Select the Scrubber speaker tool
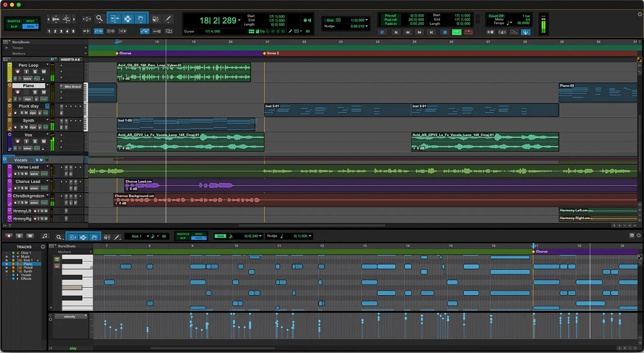 (156, 19)
